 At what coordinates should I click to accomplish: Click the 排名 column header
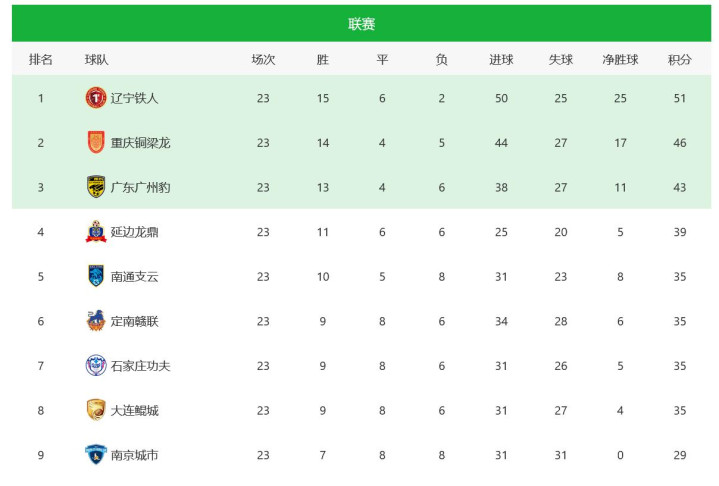tap(41, 60)
